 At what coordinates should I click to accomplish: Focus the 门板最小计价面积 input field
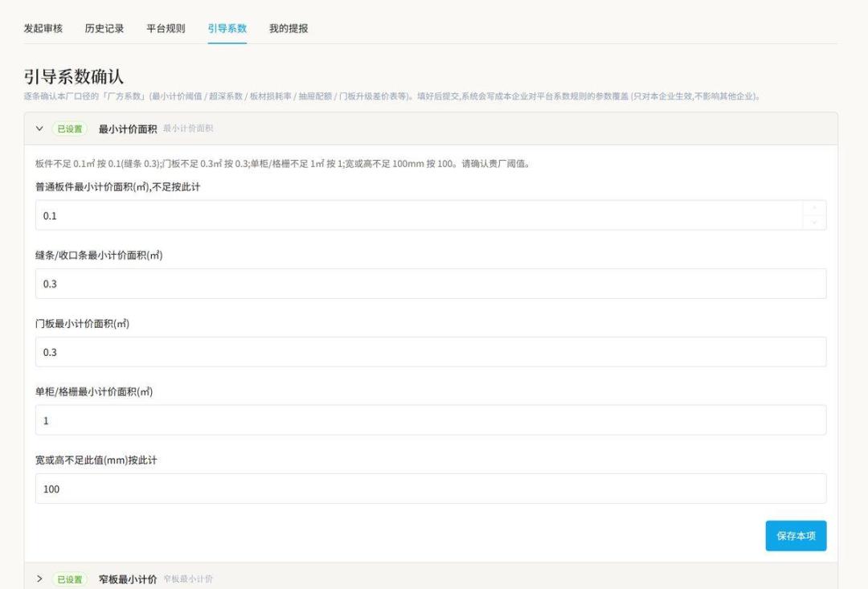[x=431, y=352]
